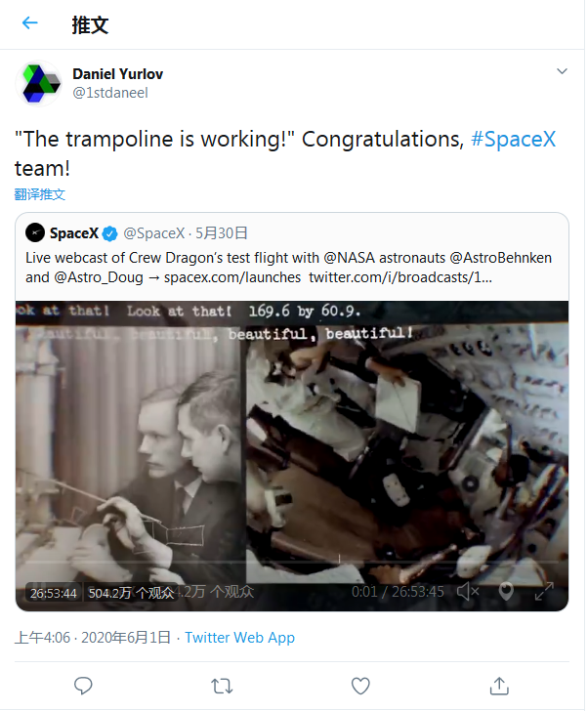
Task: Retweet this post
Action: pyautogui.click(x=223, y=685)
